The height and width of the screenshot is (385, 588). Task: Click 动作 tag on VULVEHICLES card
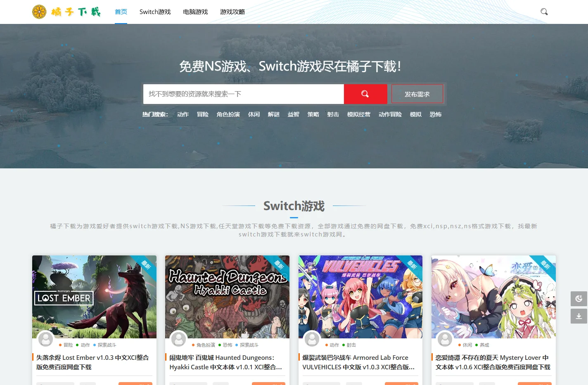(334, 345)
